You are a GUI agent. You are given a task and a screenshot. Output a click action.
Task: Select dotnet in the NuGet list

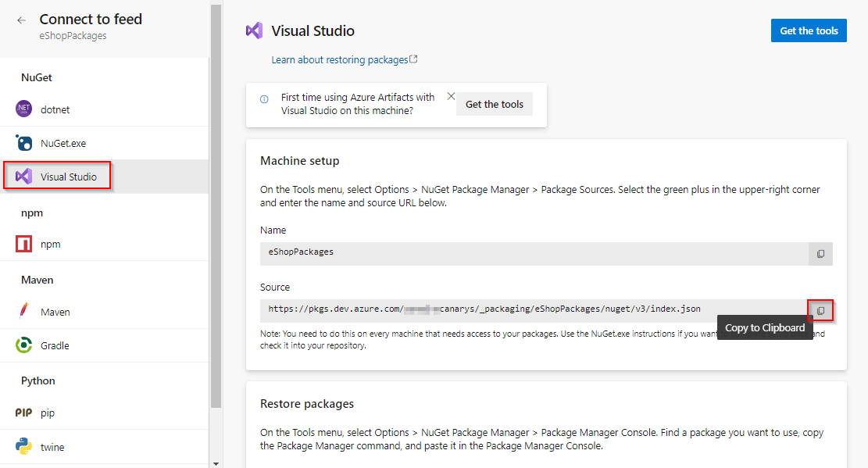coord(105,109)
